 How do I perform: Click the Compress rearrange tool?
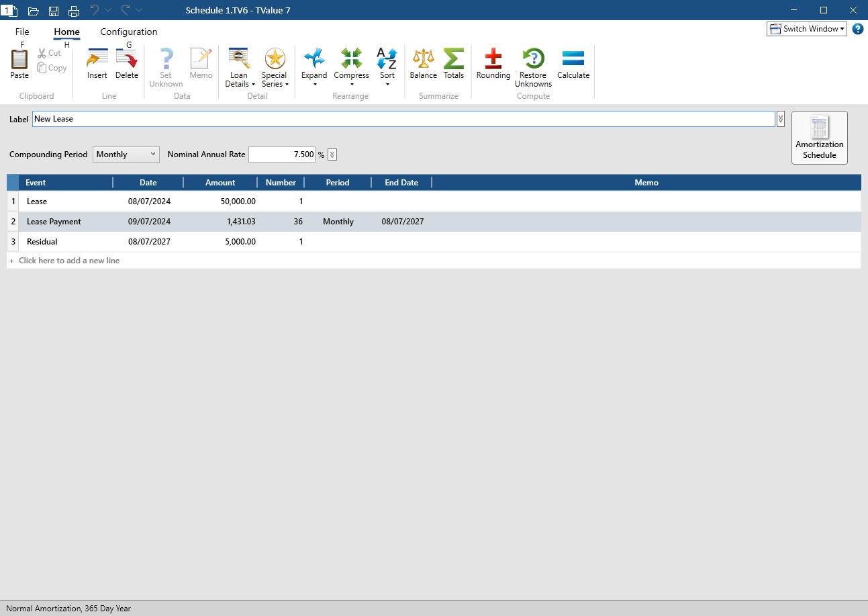(x=351, y=67)
